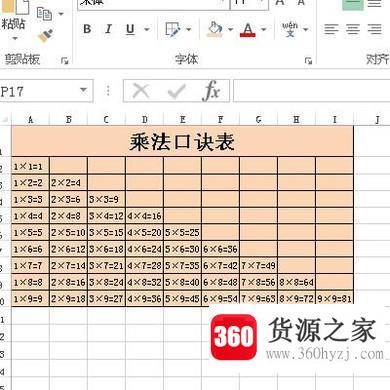Click the Format Painter brush icon

tap(45, 36)
